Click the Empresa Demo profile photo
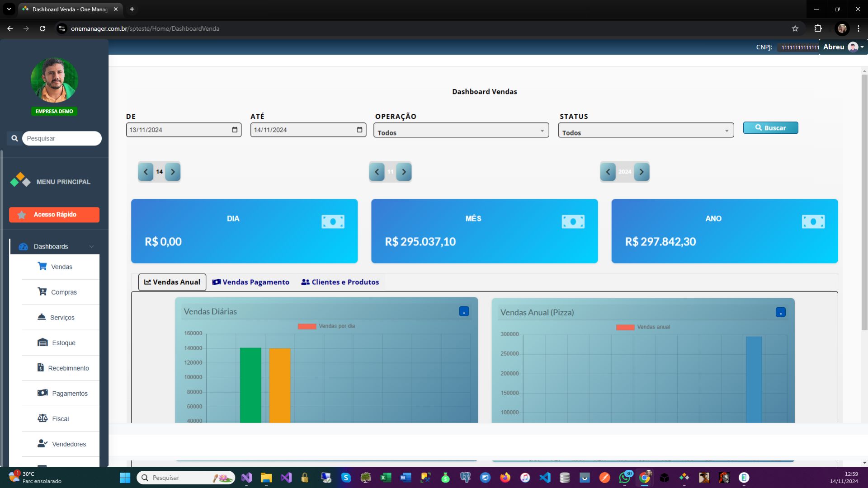This screenshot has height=488, width=868. coord(54,80)
